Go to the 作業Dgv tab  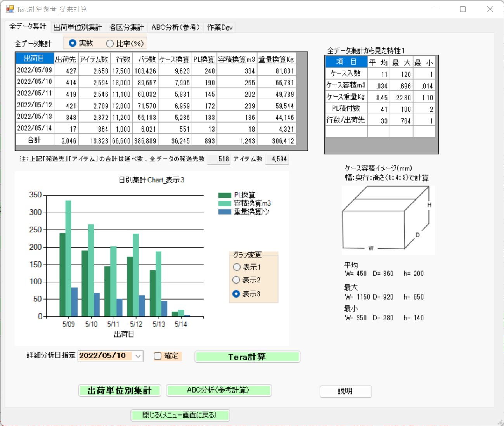click(x=220, y=27)
